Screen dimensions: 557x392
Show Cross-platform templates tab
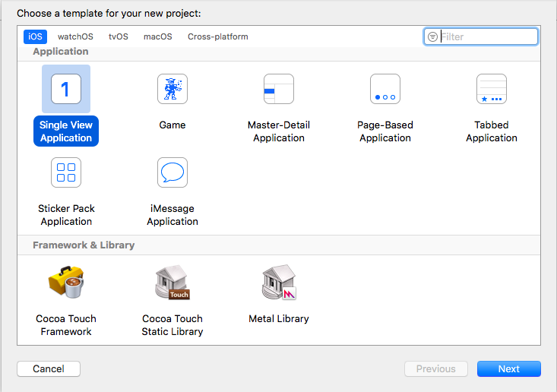[x=218, y=36]
